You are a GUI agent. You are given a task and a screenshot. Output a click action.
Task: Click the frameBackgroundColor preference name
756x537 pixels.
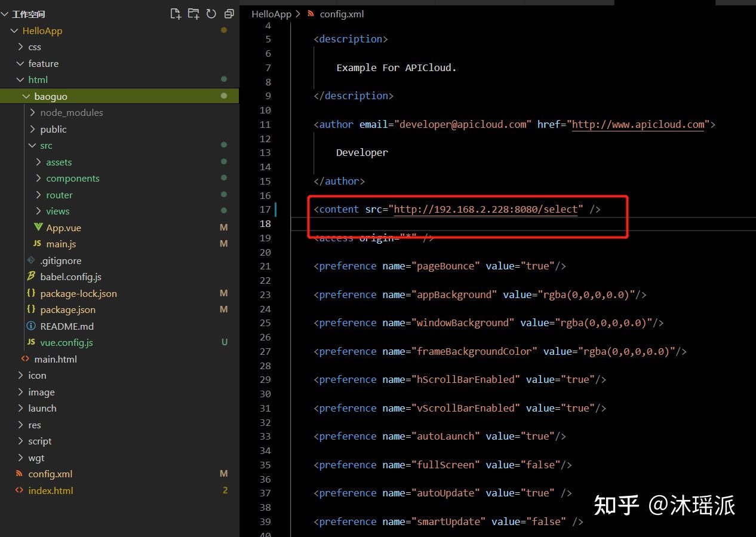(x=474, y=351)
